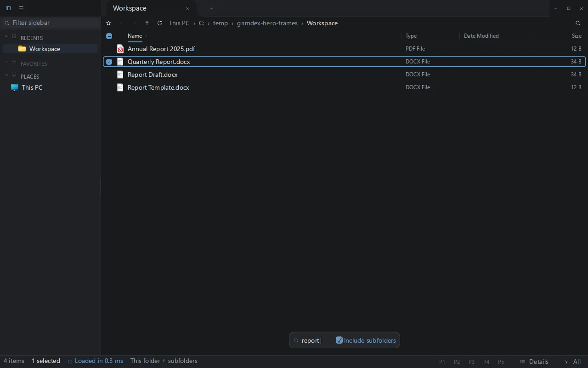
Task: Go to C: breadcrumb
Action: click(x=201, y=23)
